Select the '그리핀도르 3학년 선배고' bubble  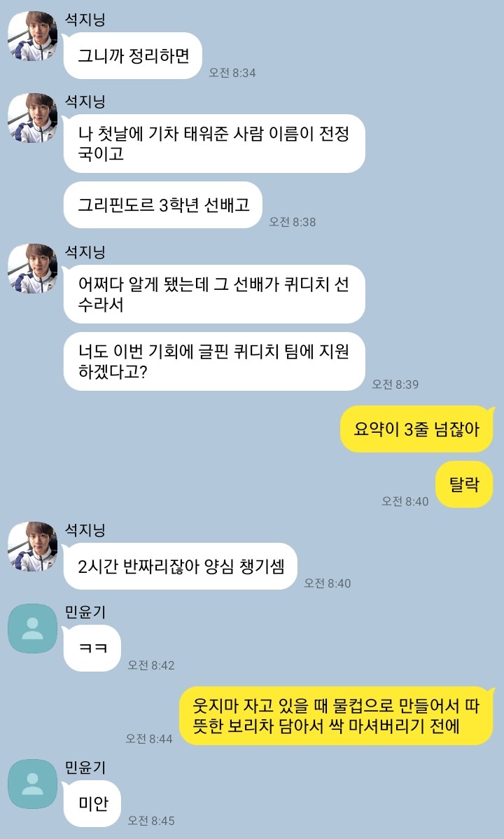point(162,205)
